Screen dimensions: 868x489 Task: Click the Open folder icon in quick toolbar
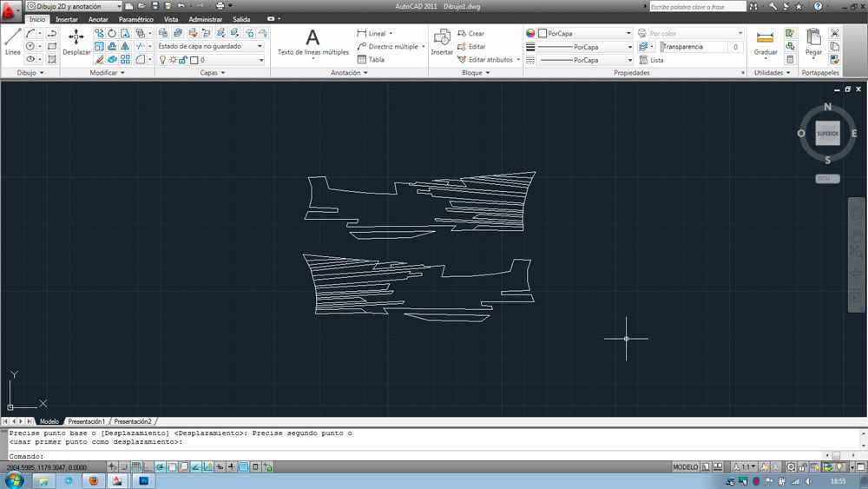point(141,6)
